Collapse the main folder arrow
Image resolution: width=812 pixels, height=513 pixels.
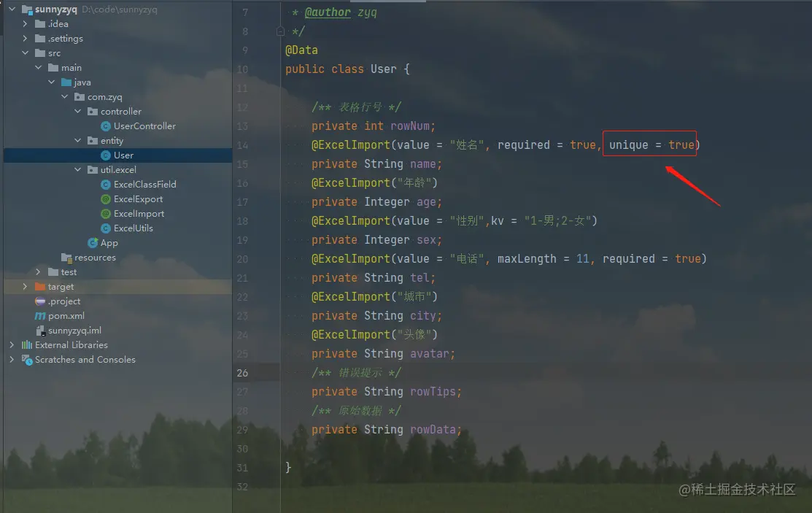[39, 67]
